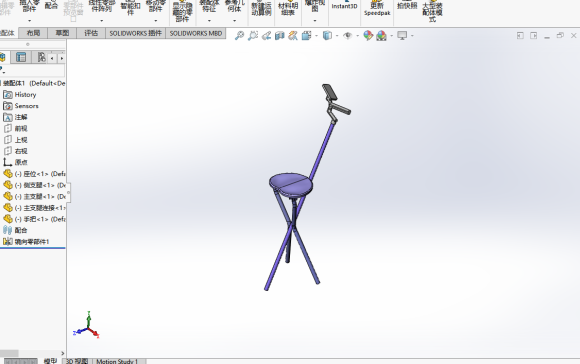Viewport: 580px width, 364px height.
Task: Toggle 大型装配体模式 (Large Assembly Mode)
Action: coord(432,11)
